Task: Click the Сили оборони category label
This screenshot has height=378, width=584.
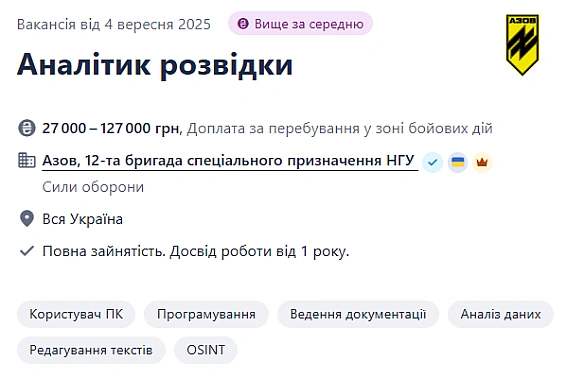Action: point(93,187)
